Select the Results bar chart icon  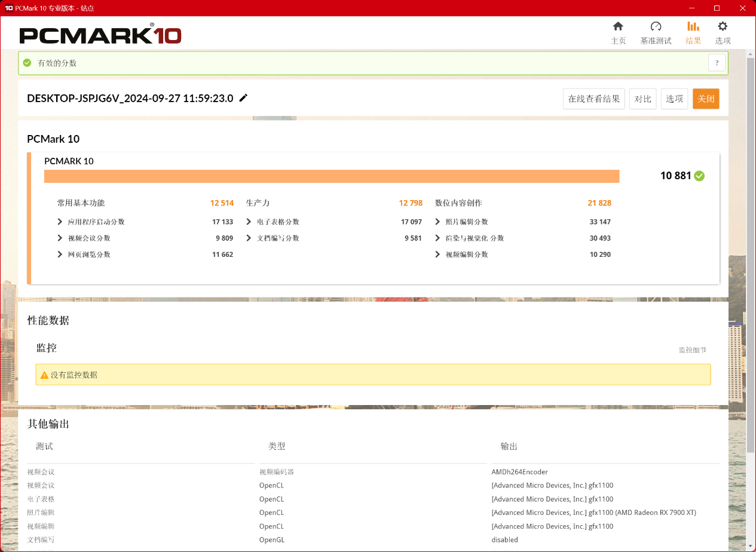click(x=693, y=26)
